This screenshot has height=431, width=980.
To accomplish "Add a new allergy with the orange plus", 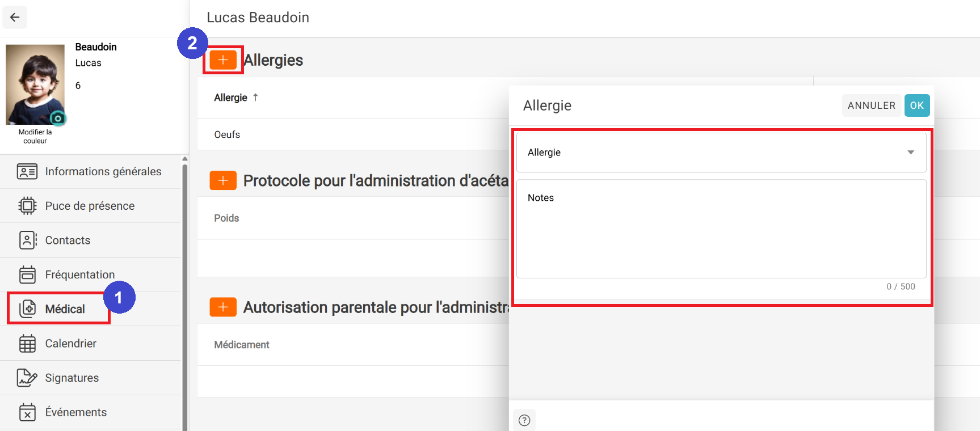I will coord(223,60).
